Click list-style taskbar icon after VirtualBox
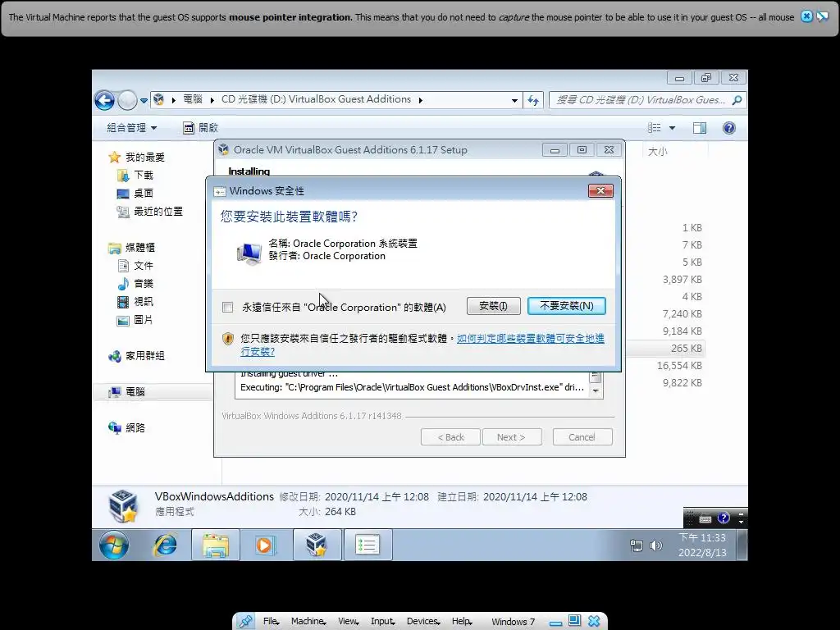Viewport: 840px width, 630px height. click(367, 546)
